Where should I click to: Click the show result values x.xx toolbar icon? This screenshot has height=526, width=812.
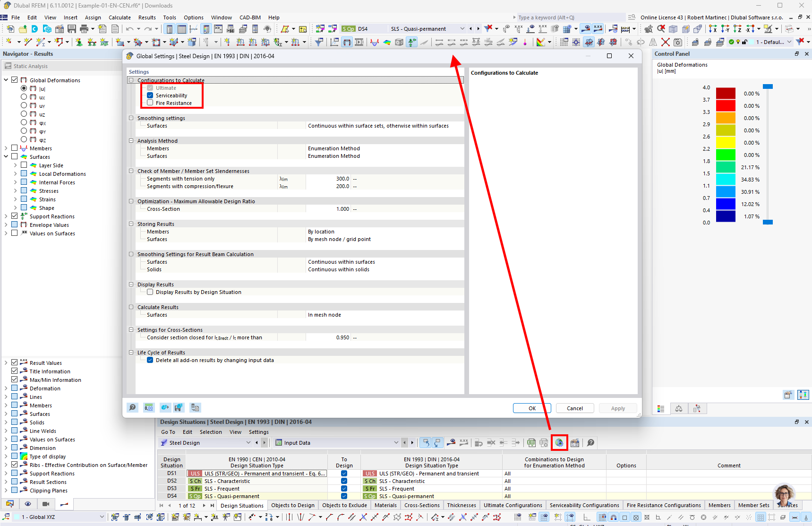598,29
